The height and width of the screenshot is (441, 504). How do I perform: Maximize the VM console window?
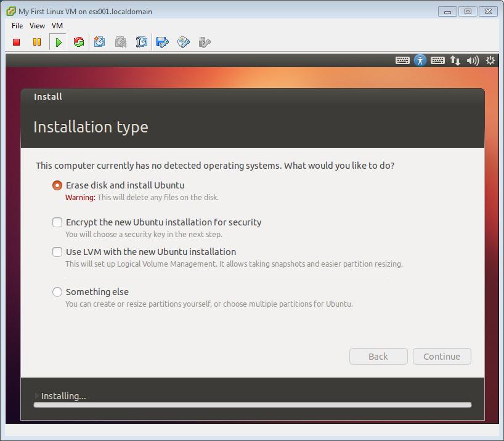pyautogui.click(x=468, y=12)
